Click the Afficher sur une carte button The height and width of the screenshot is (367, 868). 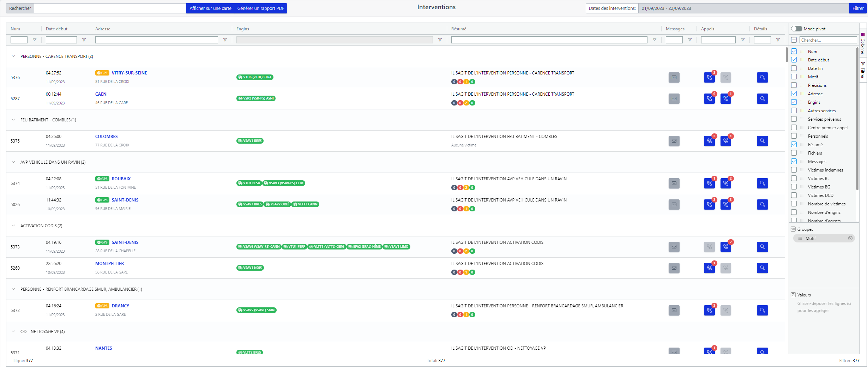click(x=210, y=8)
